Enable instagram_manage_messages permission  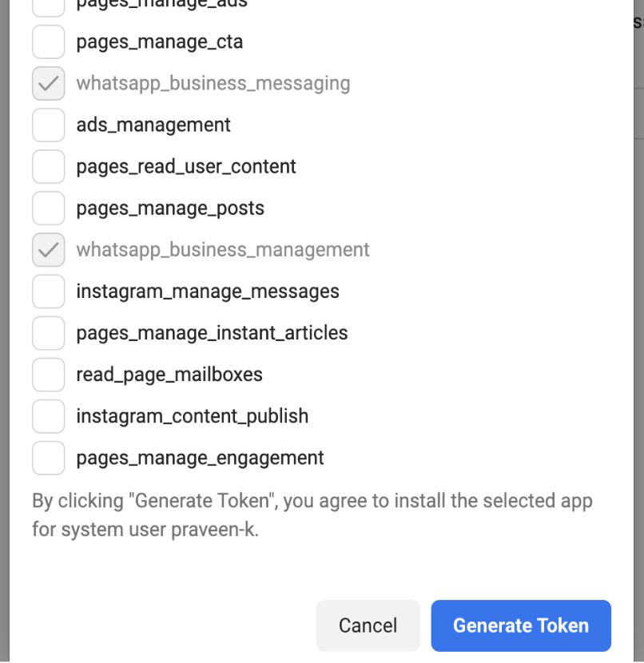[x=48, y=292]
